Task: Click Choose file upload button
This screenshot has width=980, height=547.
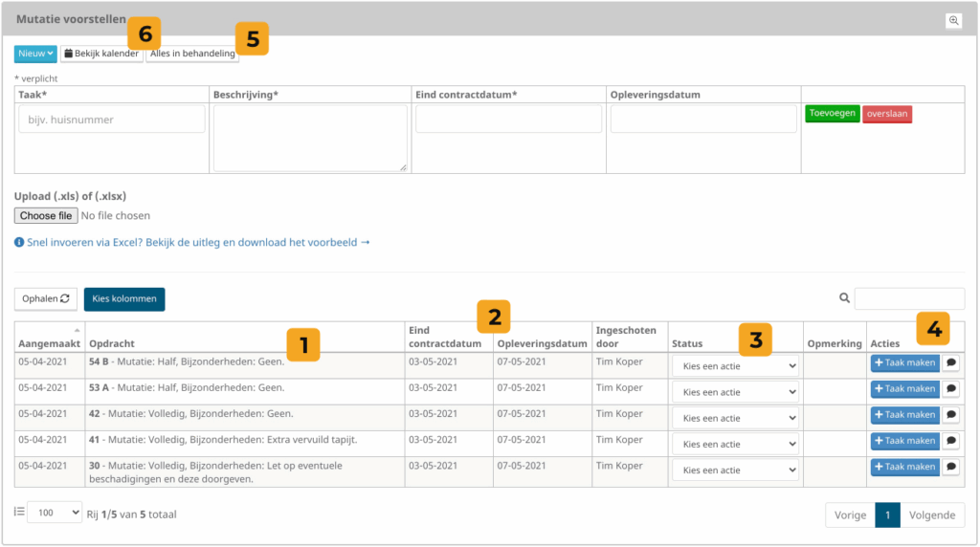Action: tap(46, 216)
